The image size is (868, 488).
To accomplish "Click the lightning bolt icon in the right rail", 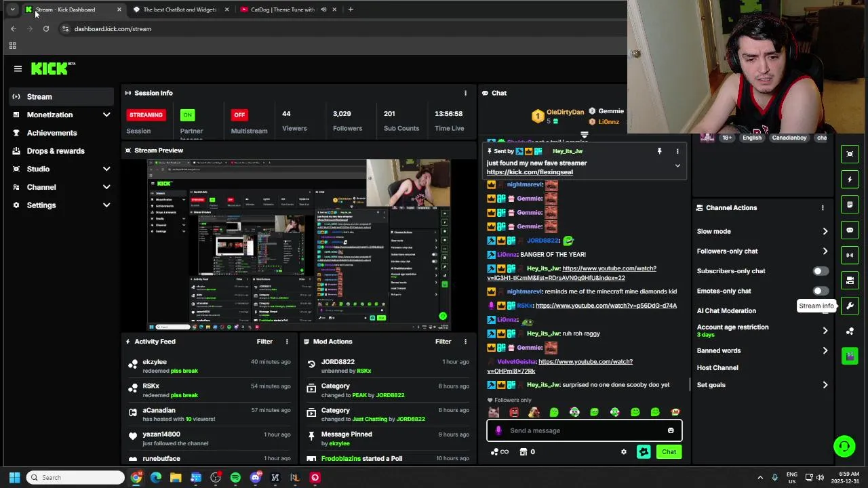I will pyautogui.click(x=850, y=180).
